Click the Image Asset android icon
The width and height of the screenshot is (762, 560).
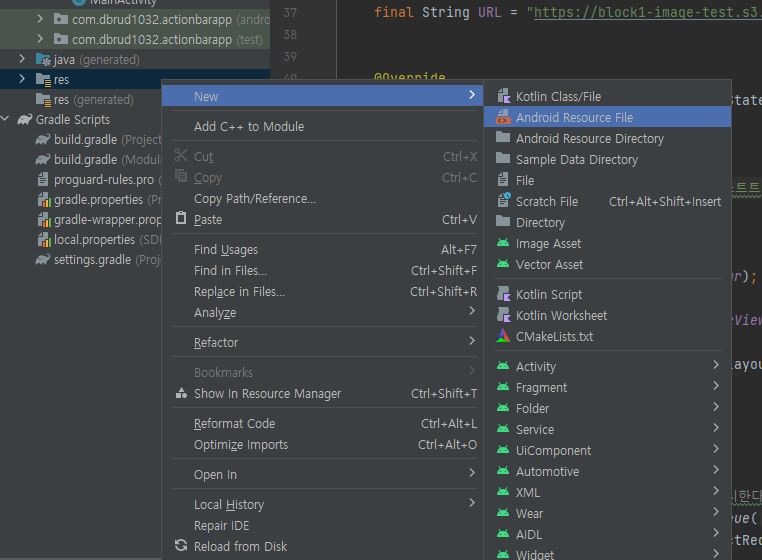[503, 243]
